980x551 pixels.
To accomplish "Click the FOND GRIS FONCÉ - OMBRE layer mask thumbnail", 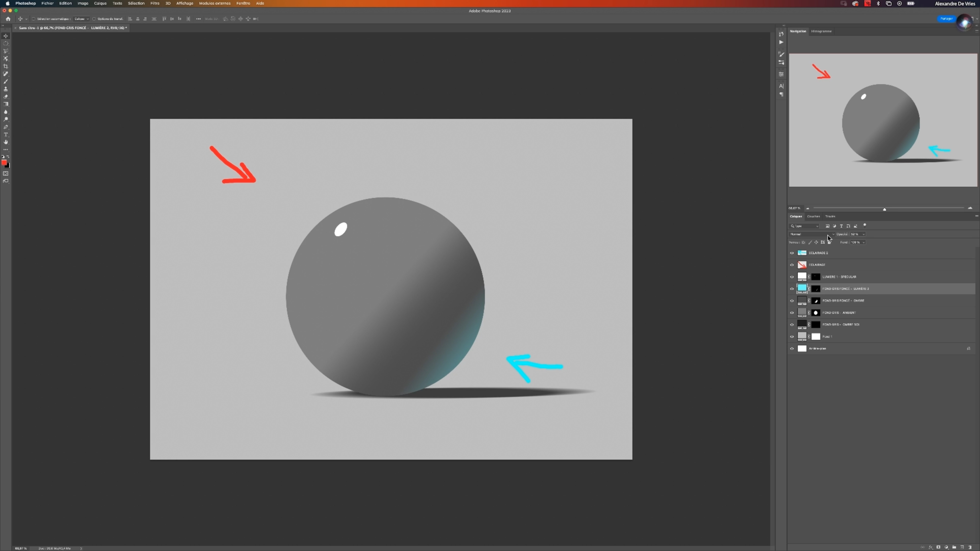I will pos(816,301).
